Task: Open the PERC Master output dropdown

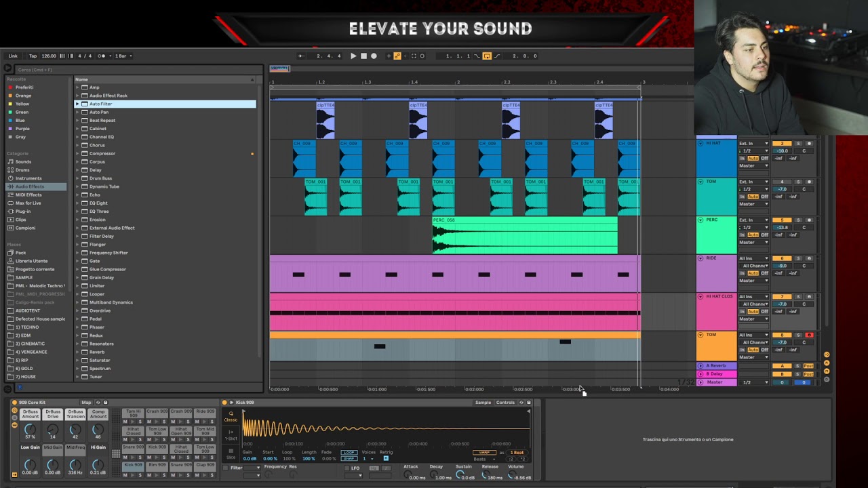Action: click(x=754, y=242)
